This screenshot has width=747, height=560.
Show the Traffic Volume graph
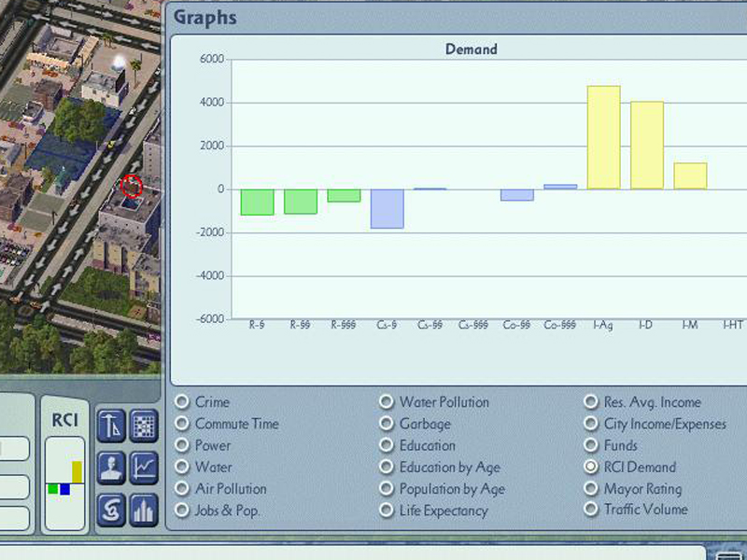(590, 511)
